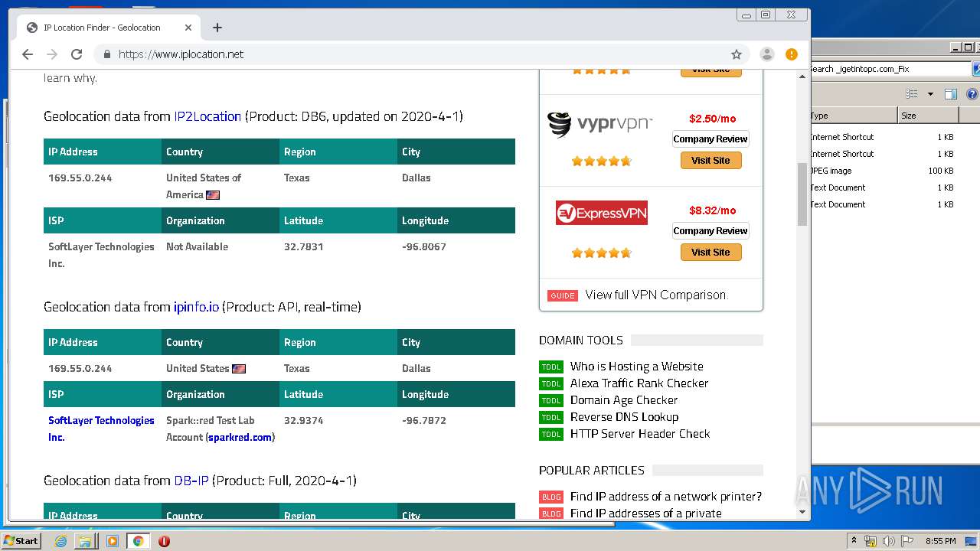Open Who is Hosting a Website tool
980x551 pixels.
click(636, 367)
